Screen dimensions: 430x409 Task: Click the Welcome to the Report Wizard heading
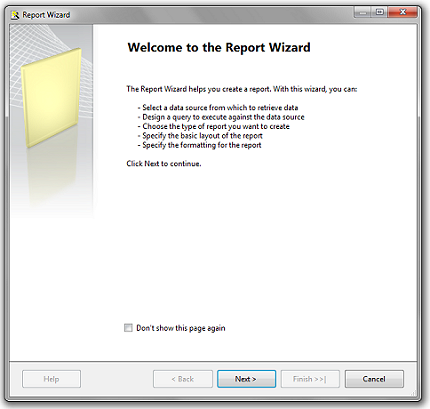[219, 47]
